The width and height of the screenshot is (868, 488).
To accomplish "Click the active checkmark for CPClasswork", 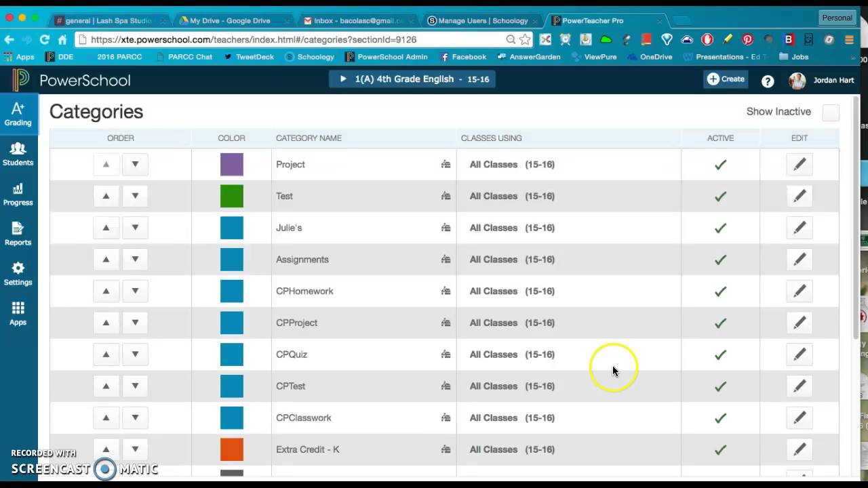I will click(720, 418).
